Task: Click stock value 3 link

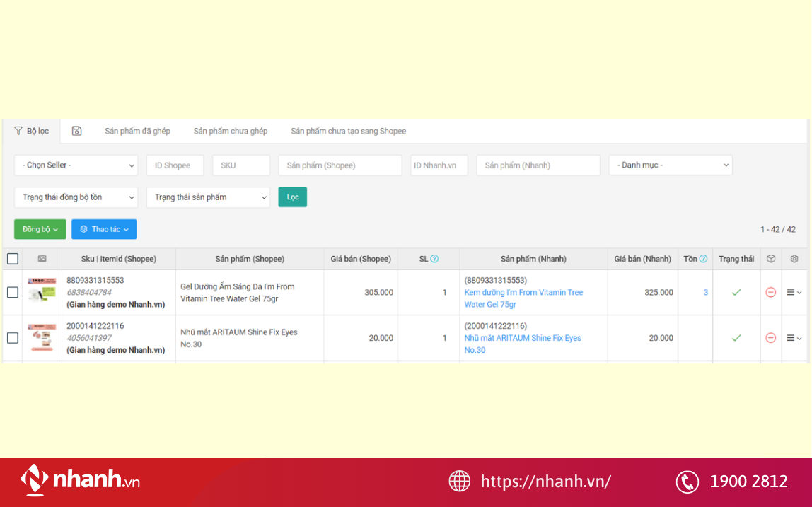Action: point(705,293)
